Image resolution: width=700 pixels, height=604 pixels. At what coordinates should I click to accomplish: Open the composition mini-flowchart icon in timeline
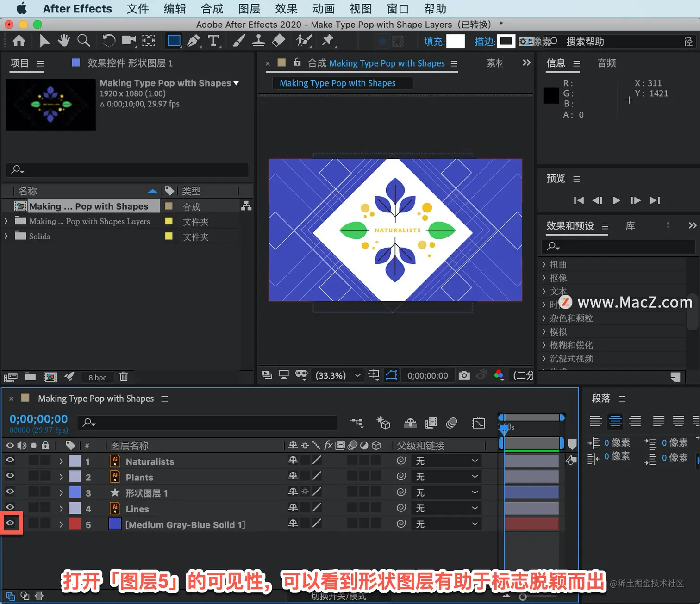pyautogui.click(x=357, y=423)
